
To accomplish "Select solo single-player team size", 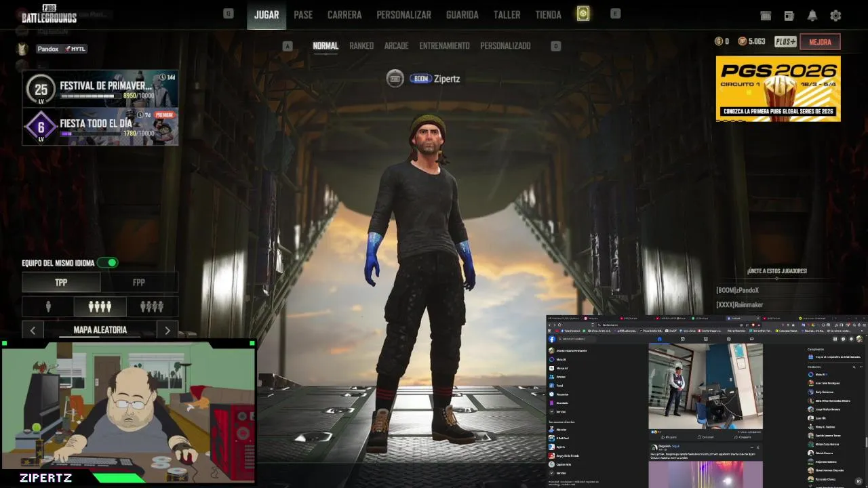I will click(48, 307).
